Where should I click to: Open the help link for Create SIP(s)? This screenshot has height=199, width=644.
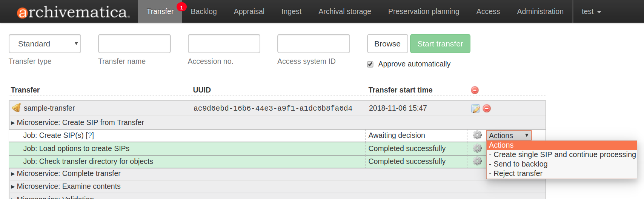90,136
